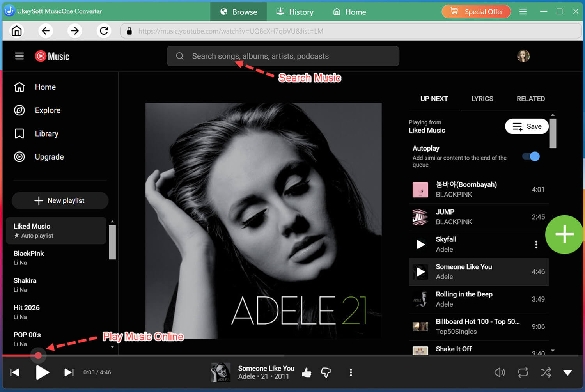
Task: Switch to the RELATED tab
Action: point(531,99)
